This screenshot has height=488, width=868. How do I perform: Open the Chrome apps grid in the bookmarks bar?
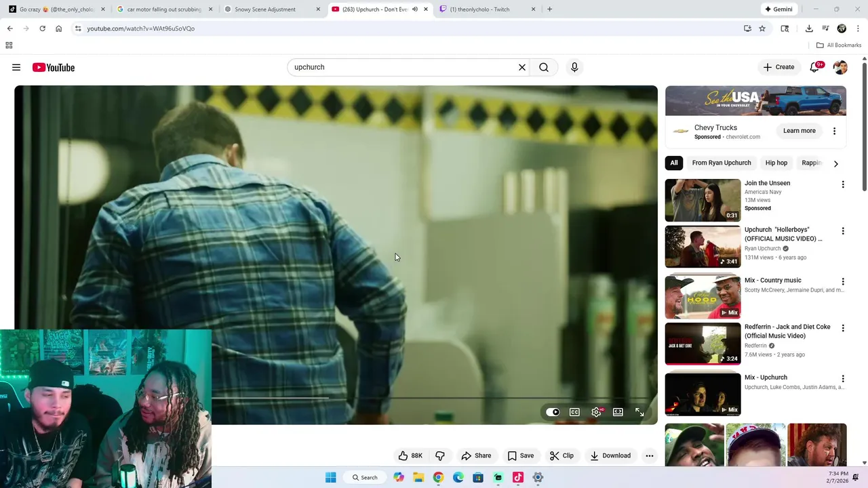click(x=9, y=45)
